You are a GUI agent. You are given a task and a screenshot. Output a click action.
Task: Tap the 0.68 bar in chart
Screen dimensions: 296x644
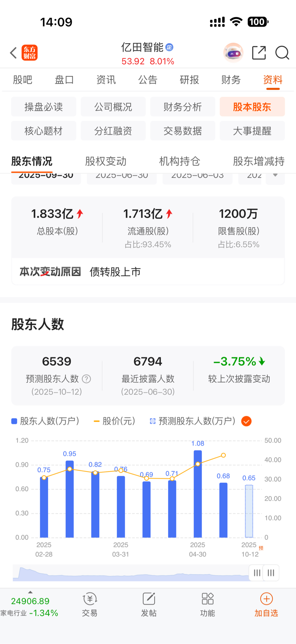tap(223, 510)
